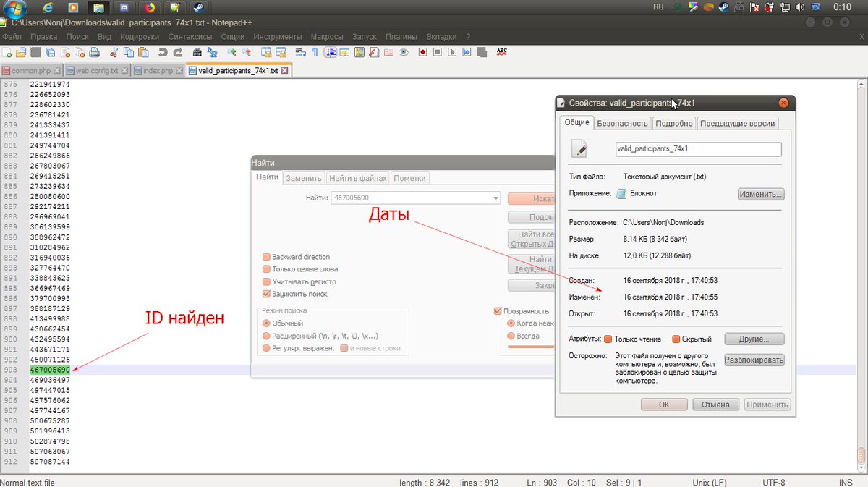Switch to the index.php document tab
This screenshot has height=487, width=868.
click(x=158, y=71)
